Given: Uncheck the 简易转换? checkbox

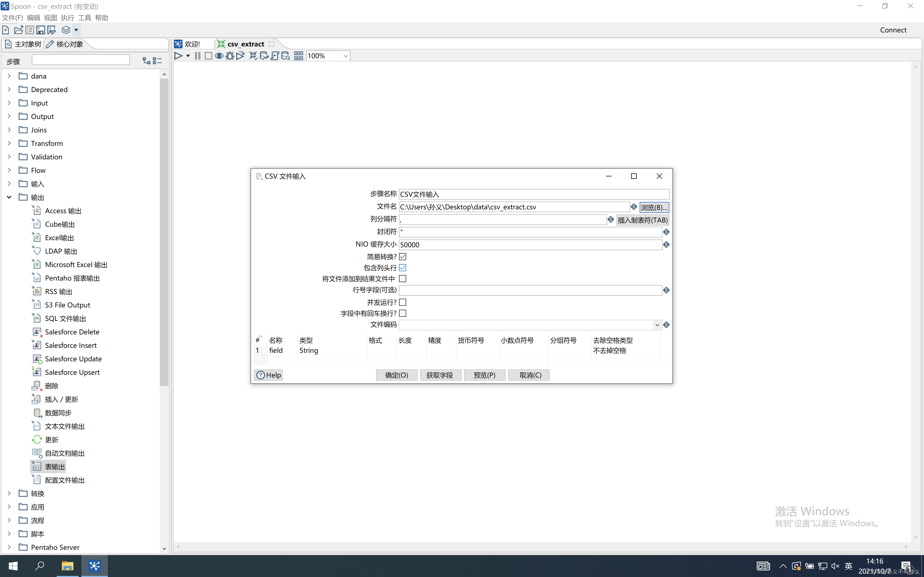Looking at the screenshot, I should point(402,256).
